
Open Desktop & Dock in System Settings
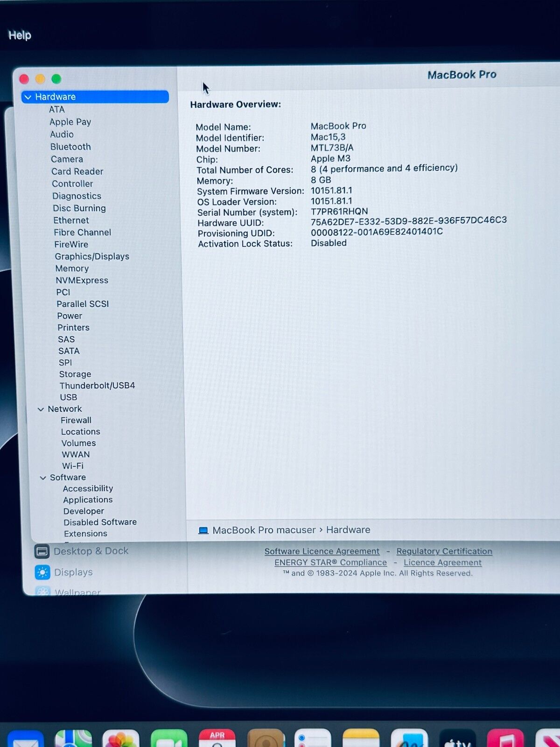(91, 551)
